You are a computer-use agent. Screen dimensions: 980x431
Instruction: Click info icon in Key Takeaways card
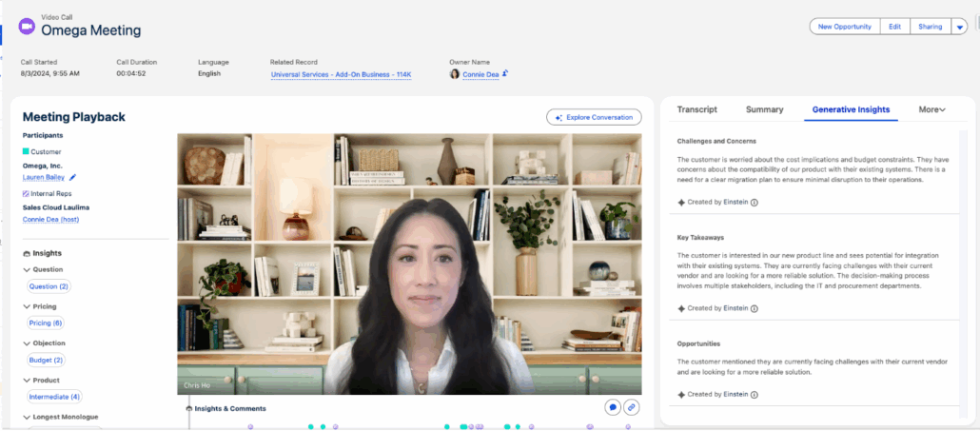(x=755, y=308)
